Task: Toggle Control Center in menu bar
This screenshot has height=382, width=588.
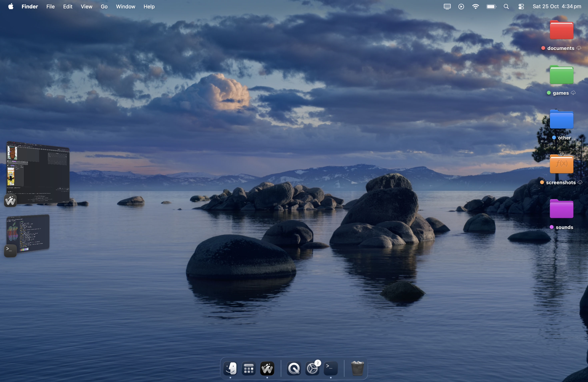Action: pyautogui.click(x=521, y=7)
